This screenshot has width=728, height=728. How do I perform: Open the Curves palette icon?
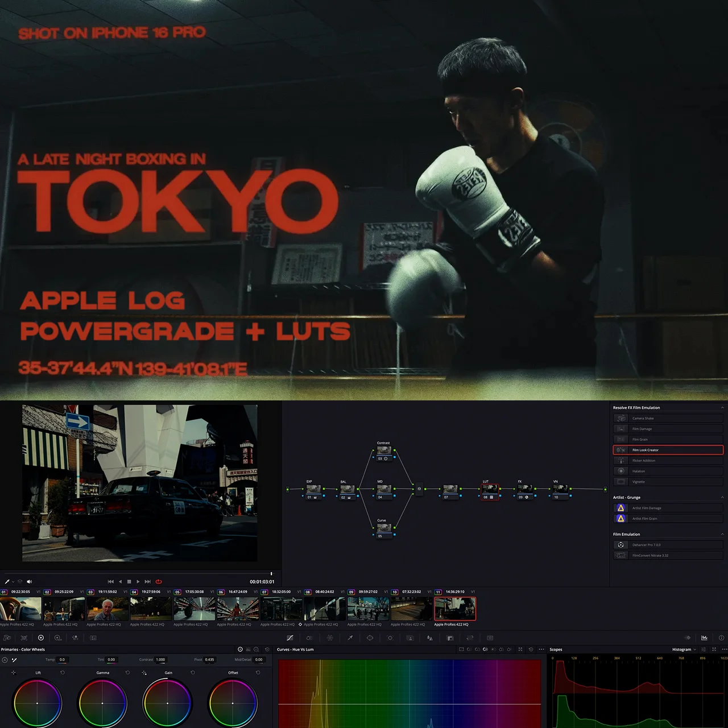pos(289,638)
